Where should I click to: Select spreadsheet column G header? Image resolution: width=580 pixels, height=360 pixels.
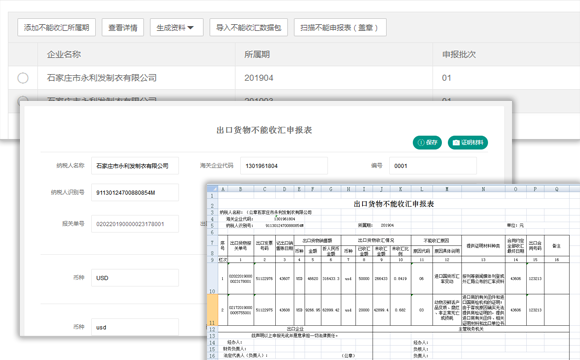331,189
